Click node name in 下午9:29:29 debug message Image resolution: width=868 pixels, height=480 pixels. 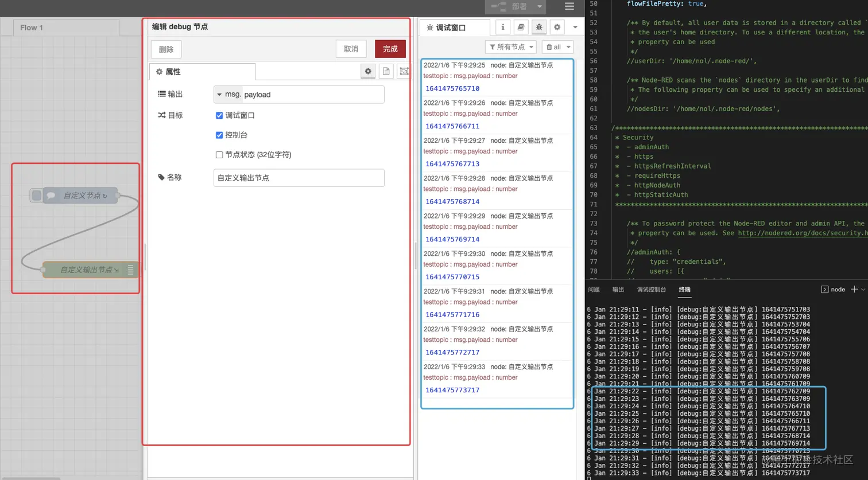pyautogui.click(x=522, y=216)
